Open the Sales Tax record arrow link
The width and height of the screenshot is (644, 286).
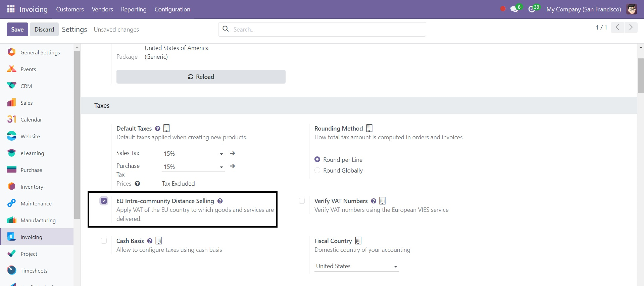tap(232, 153)
